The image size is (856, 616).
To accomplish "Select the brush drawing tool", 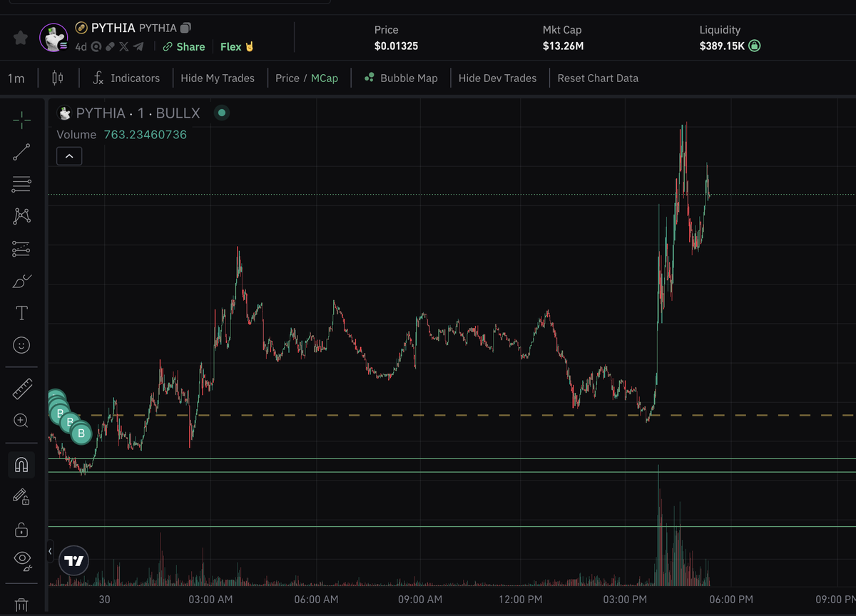I will pos(21,281).
